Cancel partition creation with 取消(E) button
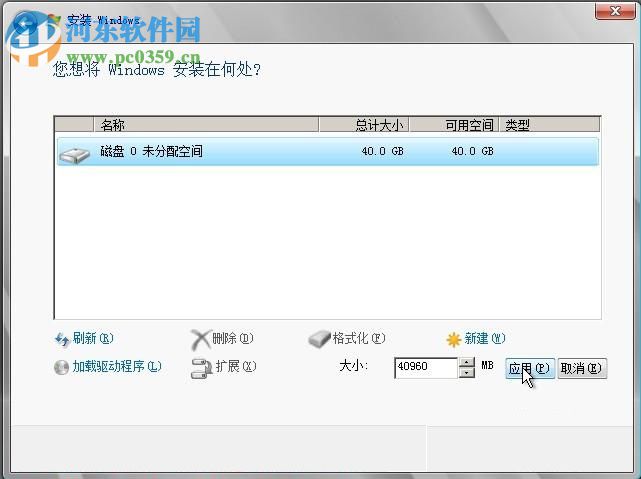This screenshot has width=641, height=479. tap(582, 368)
